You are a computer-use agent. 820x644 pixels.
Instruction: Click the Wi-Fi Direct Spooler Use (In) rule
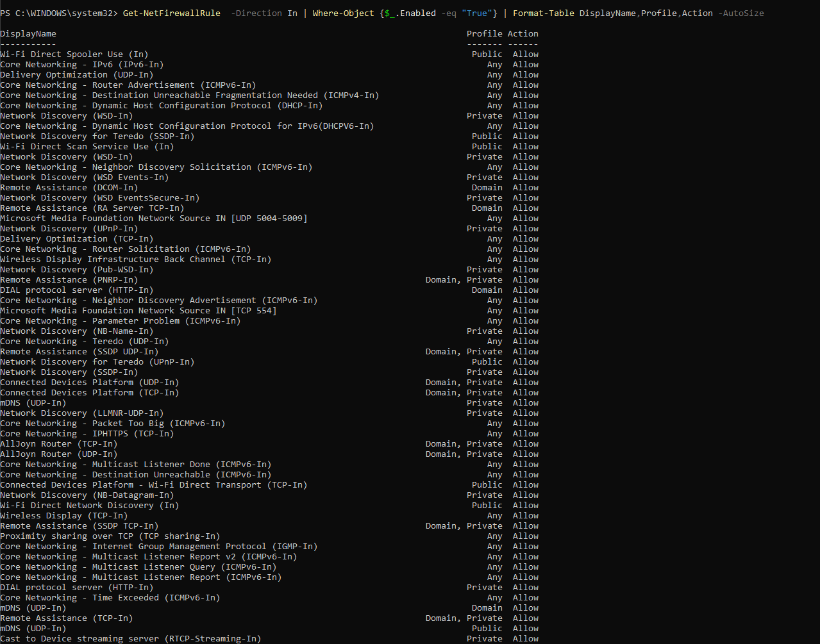[x=74, y=54]
